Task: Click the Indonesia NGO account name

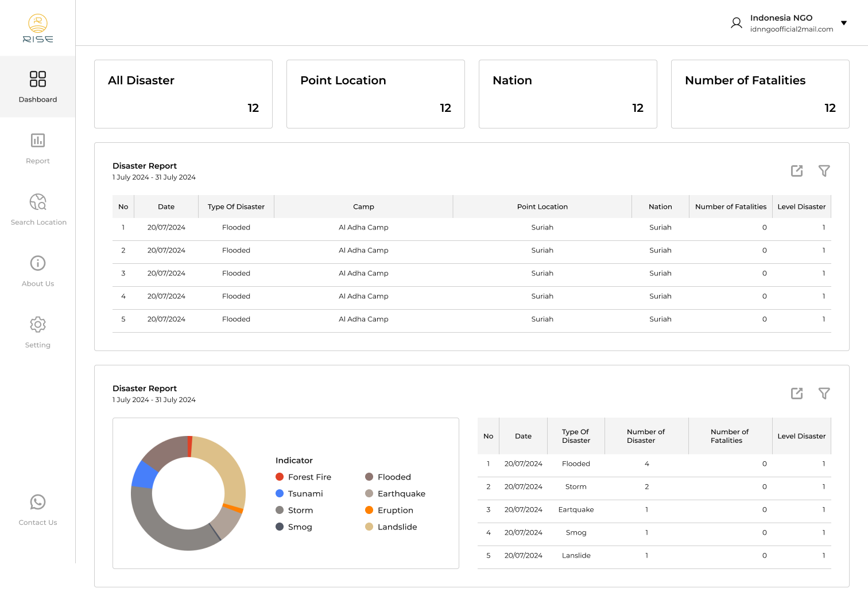Action: click(x=781, y=18)
